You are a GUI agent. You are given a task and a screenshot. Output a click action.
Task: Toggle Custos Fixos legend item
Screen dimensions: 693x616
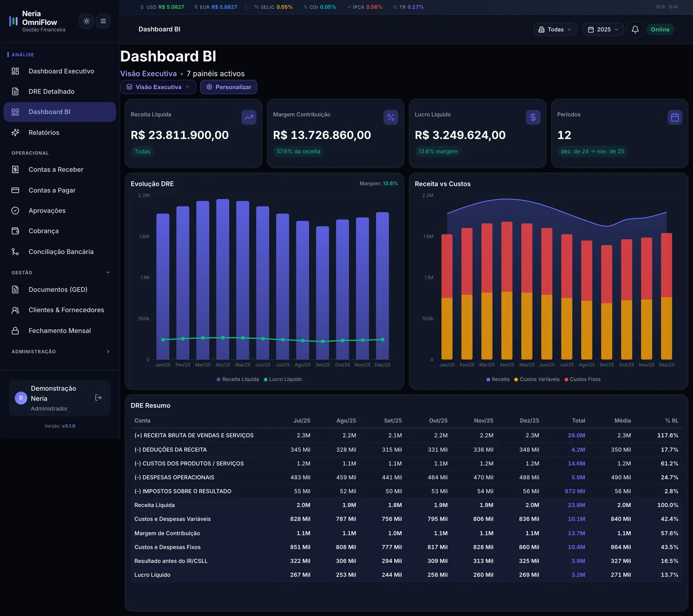582,379
